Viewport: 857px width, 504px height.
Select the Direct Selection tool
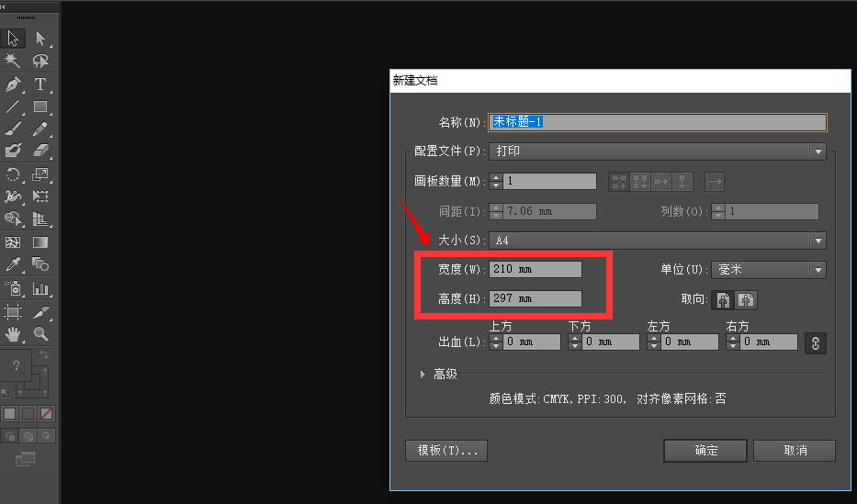coord(40,39)
